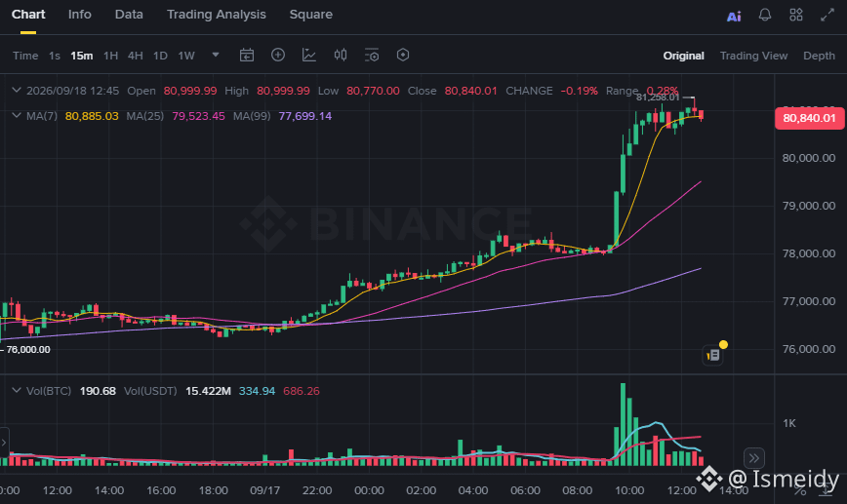Select the 4H time interval
Image resolution: width=847 pixels, height=504 pixels.
pos(135,56)
